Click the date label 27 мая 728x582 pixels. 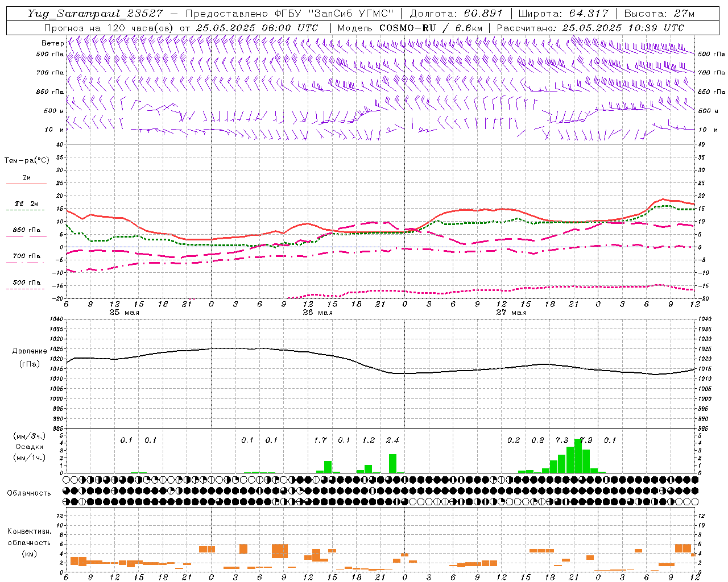[511, 313]
